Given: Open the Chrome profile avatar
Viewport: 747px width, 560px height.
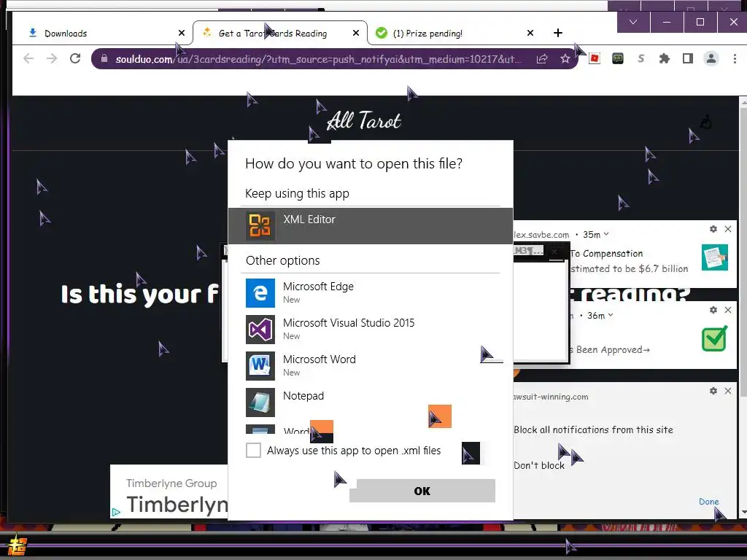Looking at the screenshot, I should [711, 58].
